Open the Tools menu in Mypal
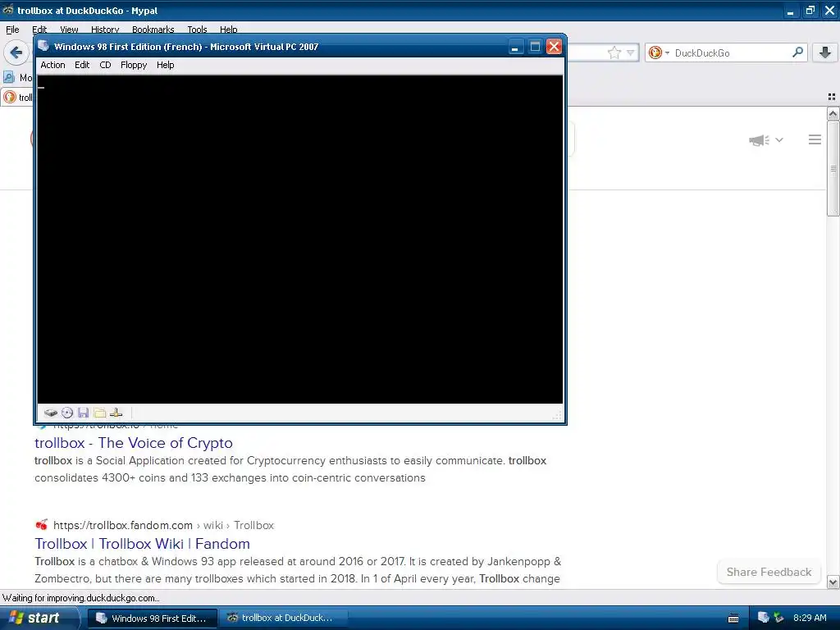Screen dimensions: 840x630 point(197,30)
